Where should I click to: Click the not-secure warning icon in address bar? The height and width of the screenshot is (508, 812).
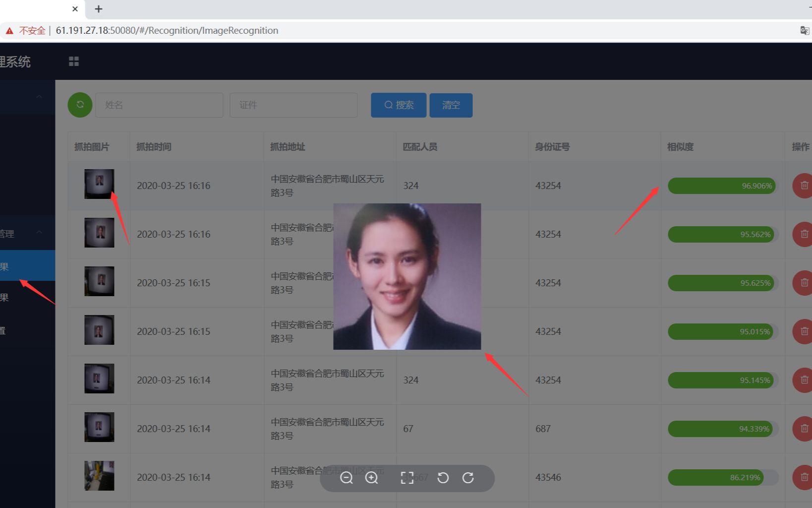point(9,31)
